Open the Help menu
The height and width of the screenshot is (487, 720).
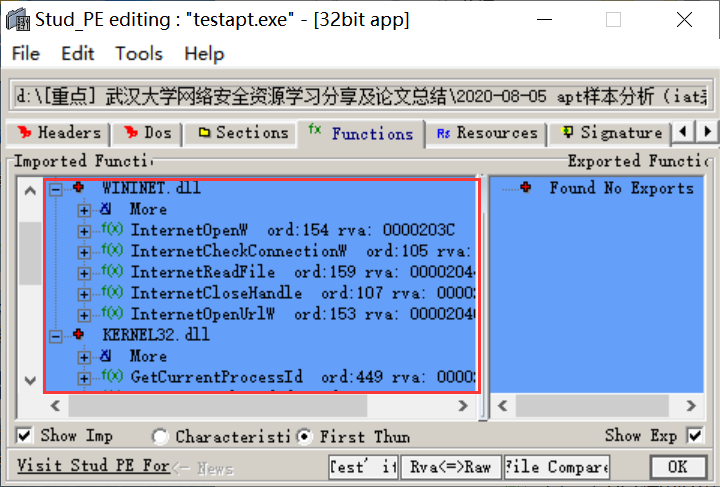click(204, 54)
